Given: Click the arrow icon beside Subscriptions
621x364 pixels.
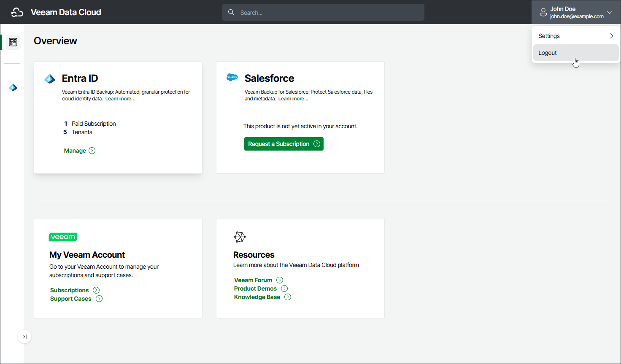Looking at the screenshot, I should pyautogui.click(x=96, y=290).
